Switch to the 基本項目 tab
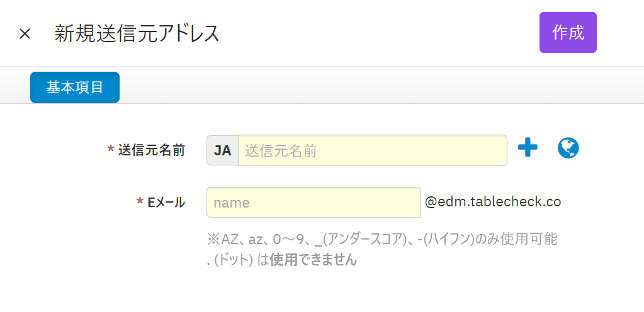 pos(75,87)
